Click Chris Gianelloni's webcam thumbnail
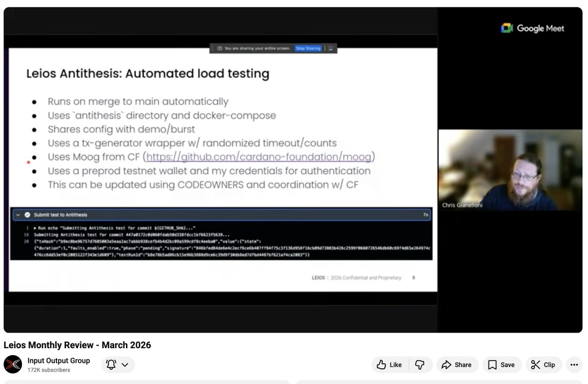Screen dimensions: 588x384 [510, 170]
